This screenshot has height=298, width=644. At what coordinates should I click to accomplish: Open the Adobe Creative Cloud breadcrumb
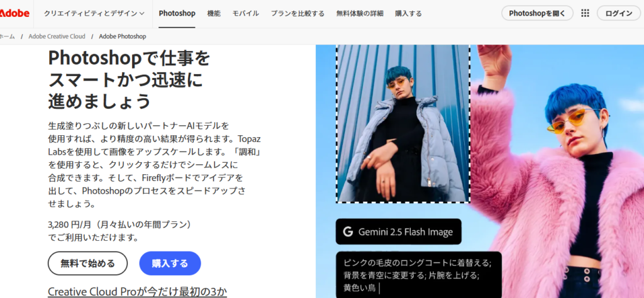pyautogui.click(x=57, y=36)
